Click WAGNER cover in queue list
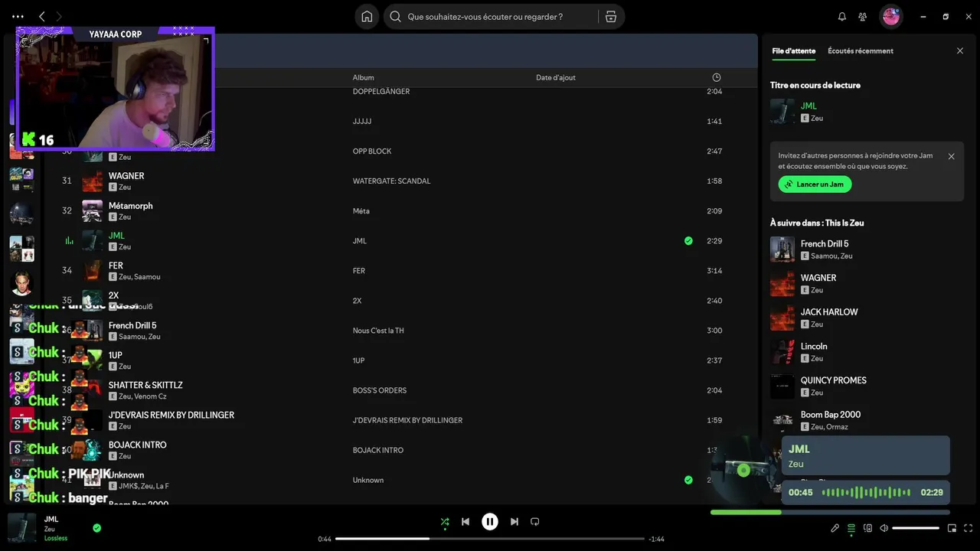The width and height of the screenshot is (980, 551). click(782, 284)
